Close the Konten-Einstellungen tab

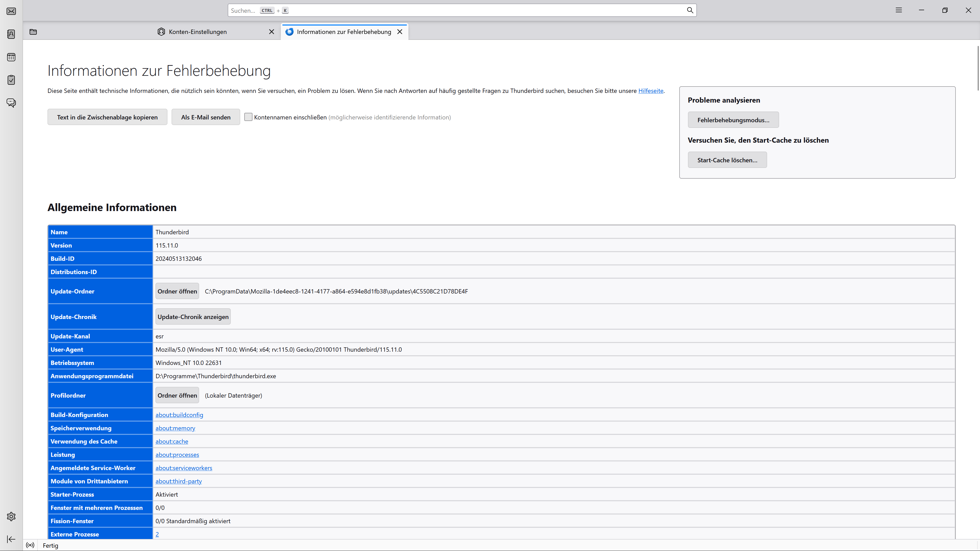pyautogui.click(x=272, y=32)
